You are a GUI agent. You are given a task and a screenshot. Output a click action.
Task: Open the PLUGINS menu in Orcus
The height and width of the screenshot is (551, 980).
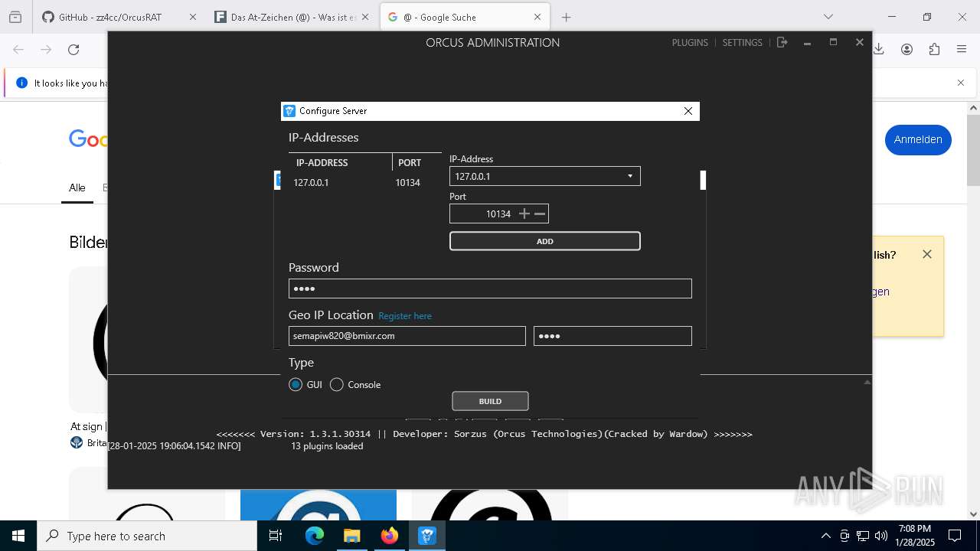690,43
